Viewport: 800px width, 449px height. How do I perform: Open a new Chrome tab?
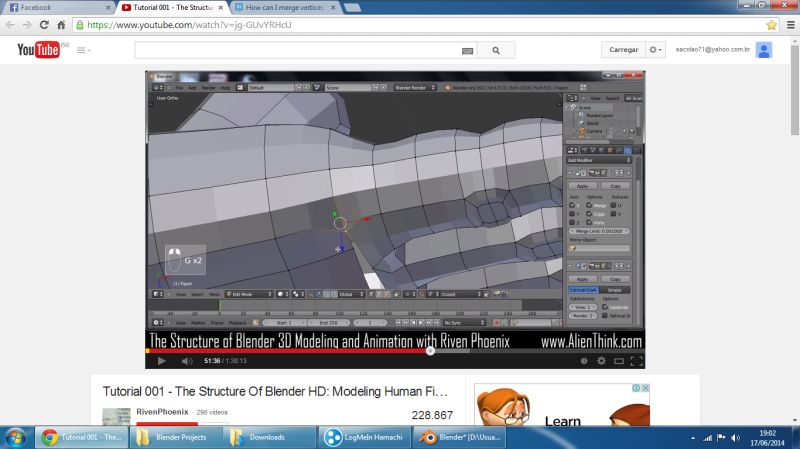coord(353,8)
